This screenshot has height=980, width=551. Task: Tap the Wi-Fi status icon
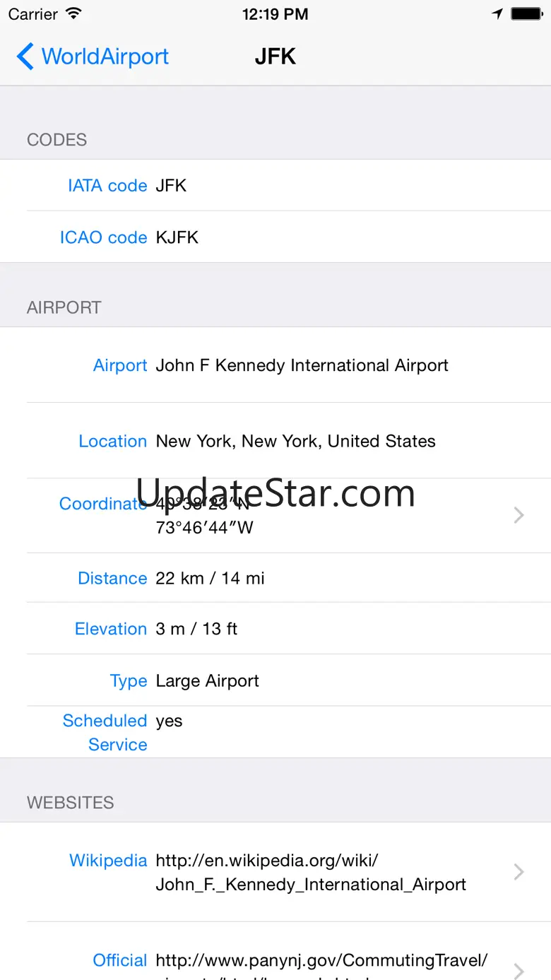[73, 14]
